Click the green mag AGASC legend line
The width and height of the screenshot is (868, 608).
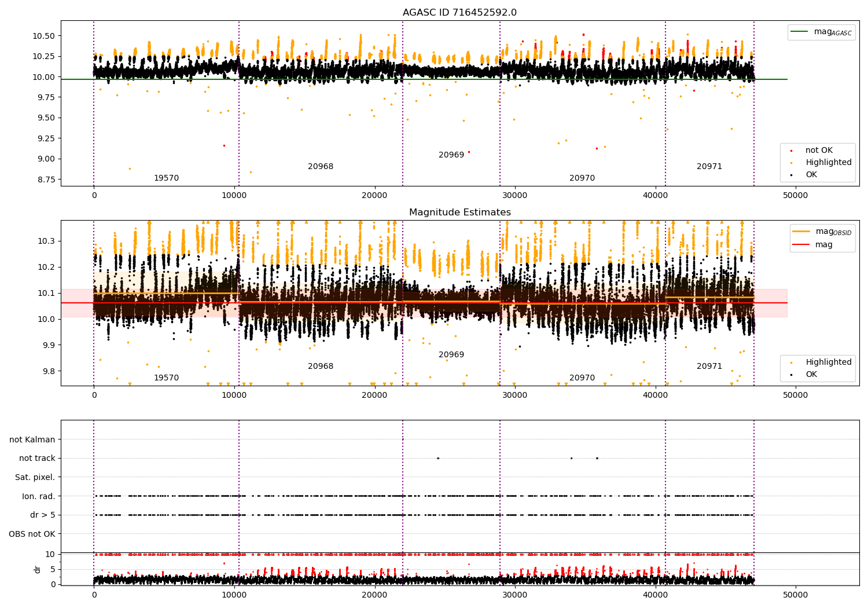point(801,32)
